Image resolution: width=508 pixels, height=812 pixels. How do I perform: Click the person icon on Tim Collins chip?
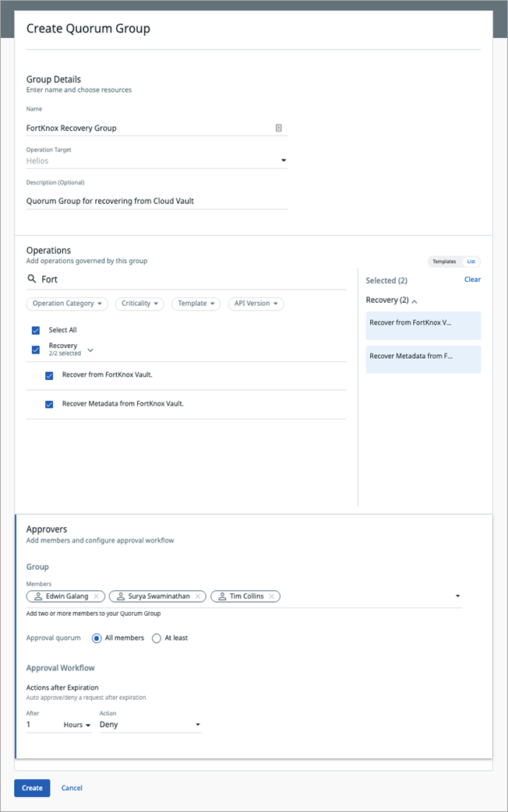[x=222, y=596]
